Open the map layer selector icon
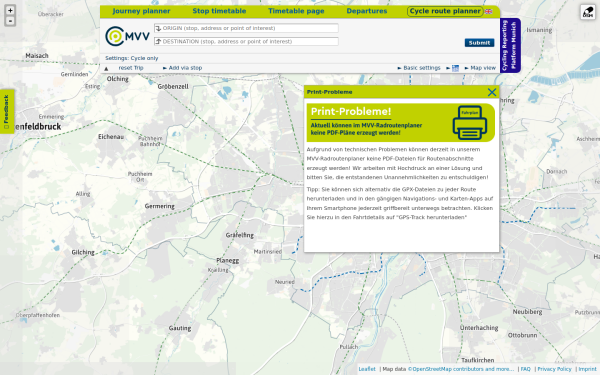 click(588, 12)
